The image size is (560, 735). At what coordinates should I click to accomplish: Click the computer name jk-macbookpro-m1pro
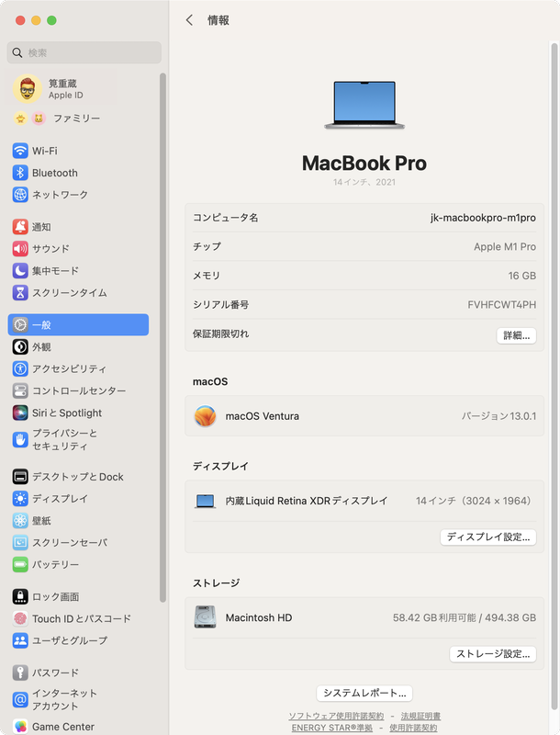click(483, 218)
